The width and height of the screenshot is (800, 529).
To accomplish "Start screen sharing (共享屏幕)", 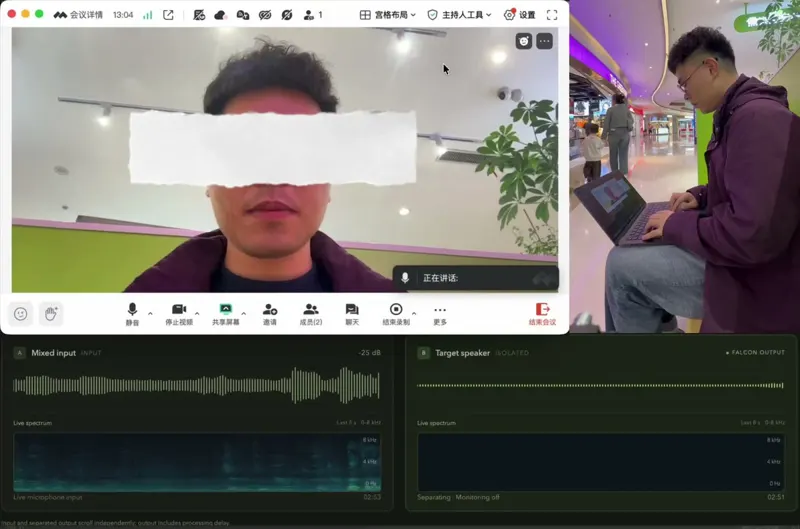I will 226,314.
